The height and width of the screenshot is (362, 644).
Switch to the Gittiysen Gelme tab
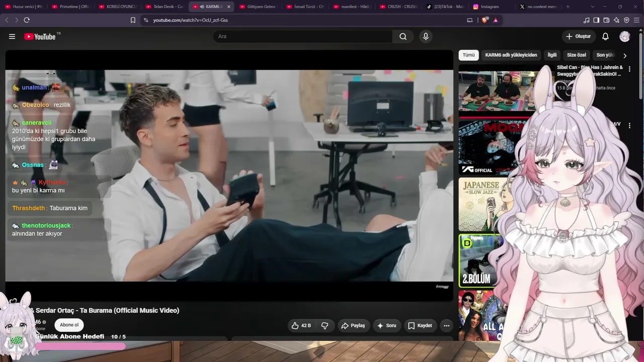click(x=259, y=7)
